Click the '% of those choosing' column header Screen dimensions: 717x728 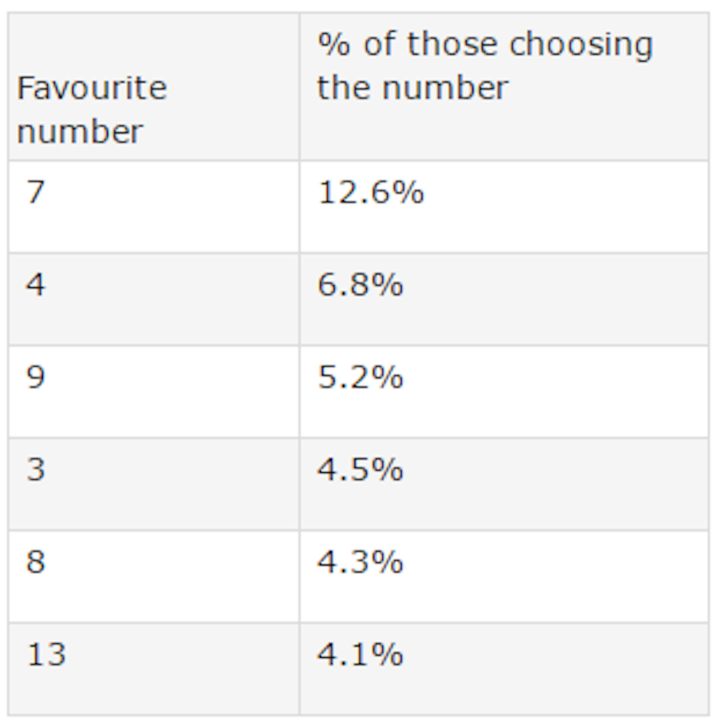coord(485,66)
